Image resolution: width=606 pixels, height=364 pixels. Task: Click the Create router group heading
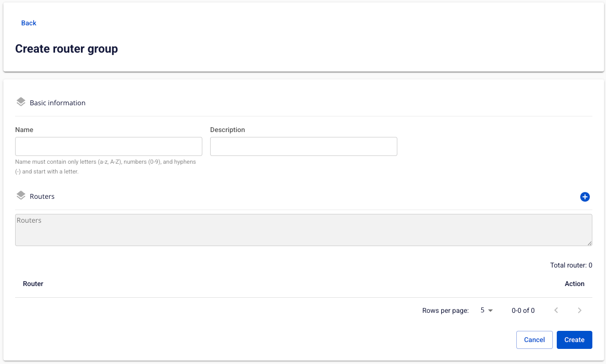pyautogui.click(x=66, y=49)
